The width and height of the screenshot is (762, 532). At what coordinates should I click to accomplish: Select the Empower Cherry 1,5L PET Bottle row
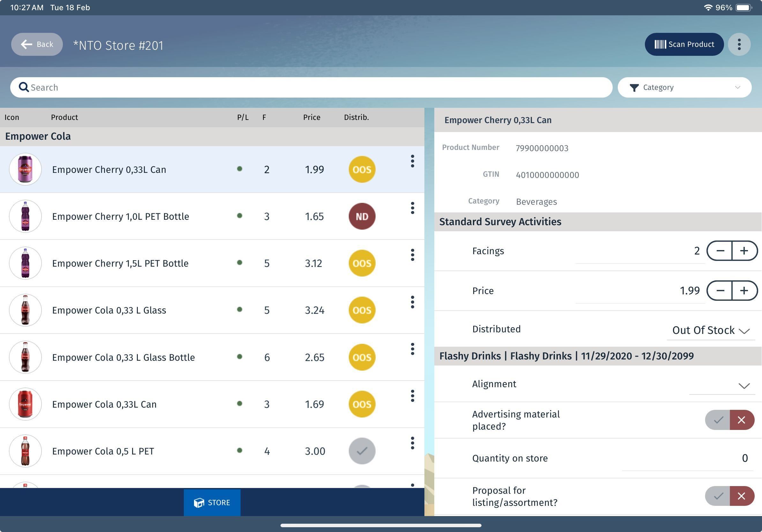point(212,263)
